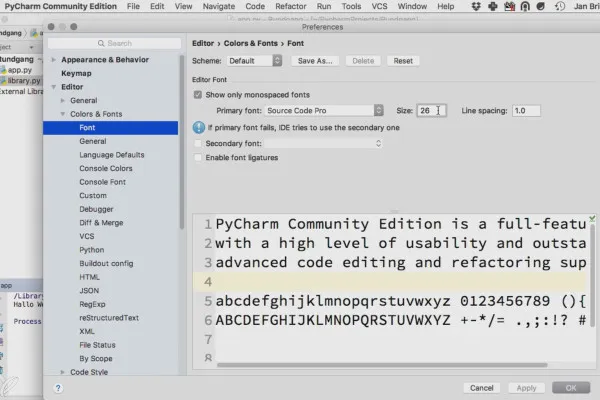Toggle Show only monospaced fonts checkbox
The image size is (600, 400).
[x=198, y=95]
